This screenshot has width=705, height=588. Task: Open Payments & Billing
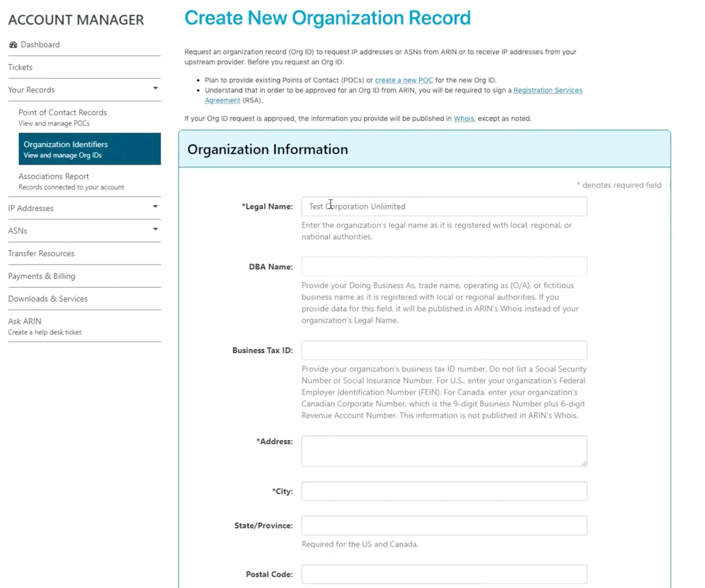(41, 276)
